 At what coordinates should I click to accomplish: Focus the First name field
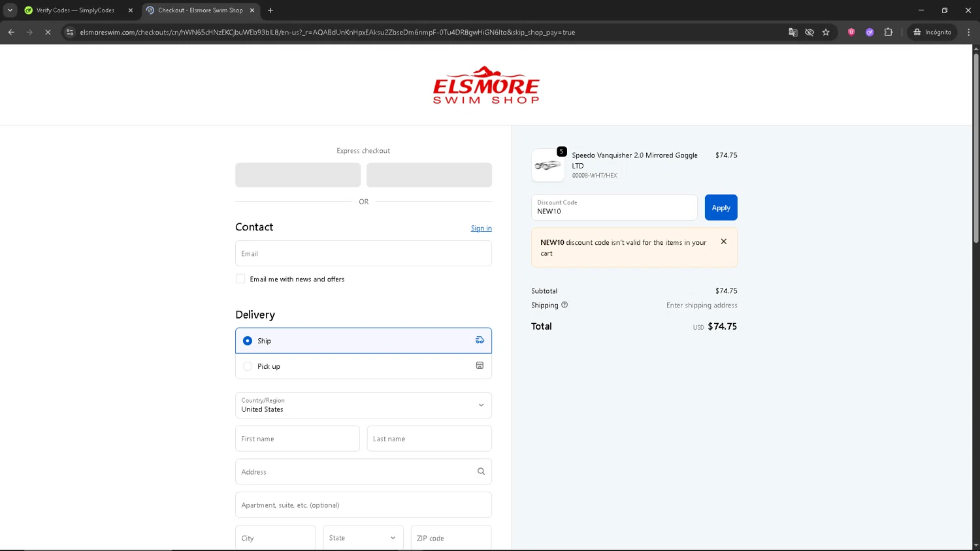click(297, 439)
